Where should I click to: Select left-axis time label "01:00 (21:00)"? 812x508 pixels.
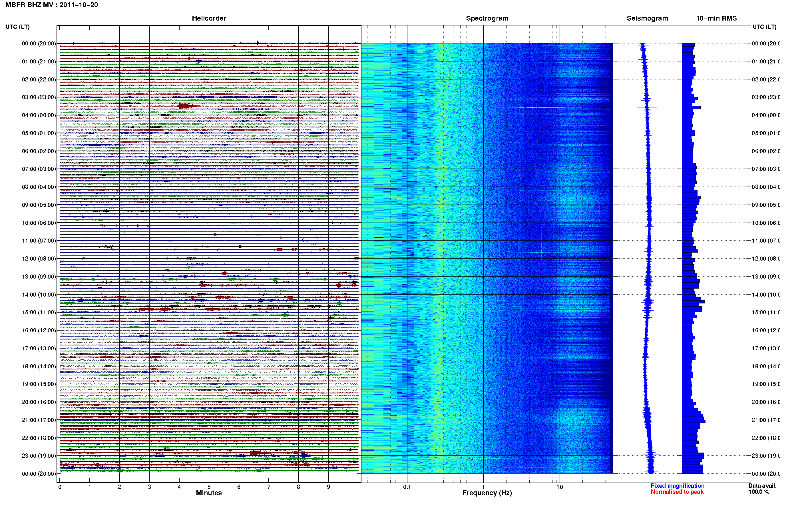[39, 61]
